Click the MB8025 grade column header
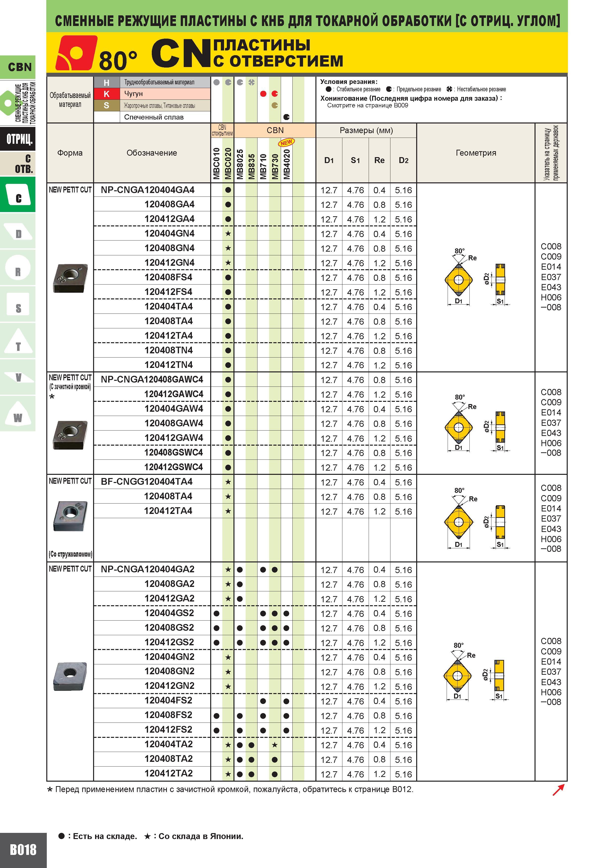 pyautogui.click(x=240, y=165)
